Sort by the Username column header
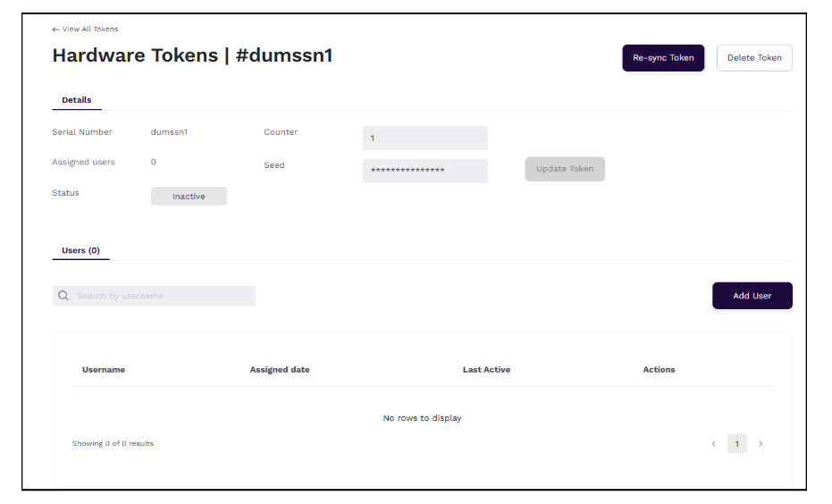Image resolution: width=832 pixels, height=504 pixels. [x=104, y=370]
